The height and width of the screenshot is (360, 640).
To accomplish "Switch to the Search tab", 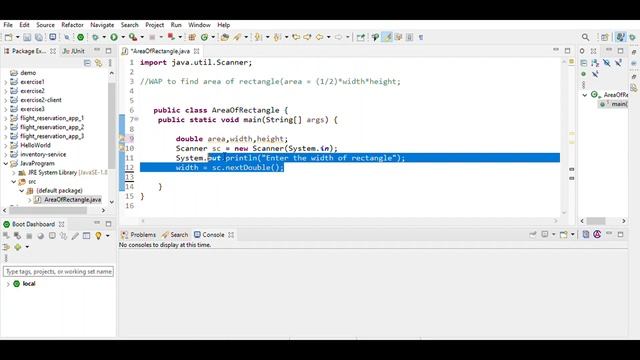I will click(175, 235).
